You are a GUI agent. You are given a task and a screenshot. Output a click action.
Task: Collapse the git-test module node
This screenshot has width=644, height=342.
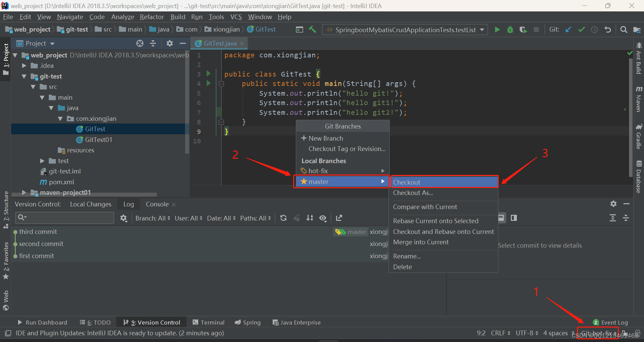point(24,77)
